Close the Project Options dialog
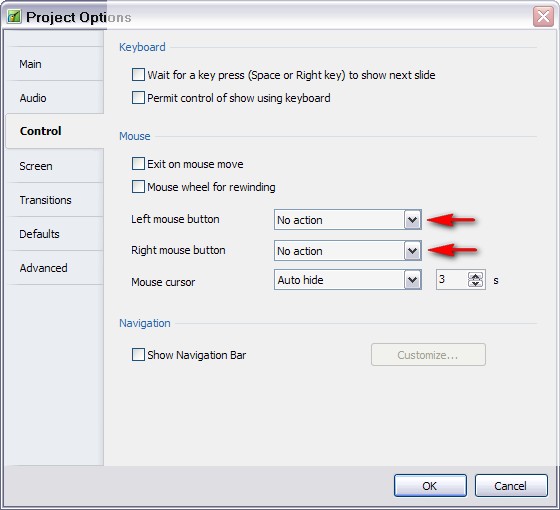The width and height of the screenshot is (560, 510). click(543, 16)
